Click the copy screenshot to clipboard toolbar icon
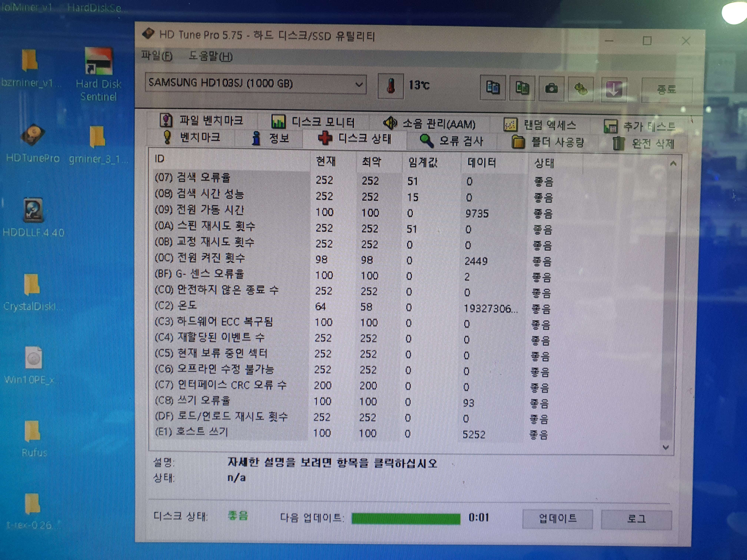 coord(522,88)
